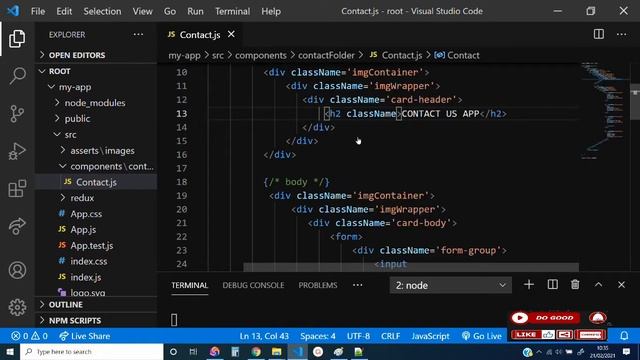Open editor More Actions ellipsis
Image resolution: width=640 pixels, height=360 pixels.
pyautogui.click(x=621, y=34)
